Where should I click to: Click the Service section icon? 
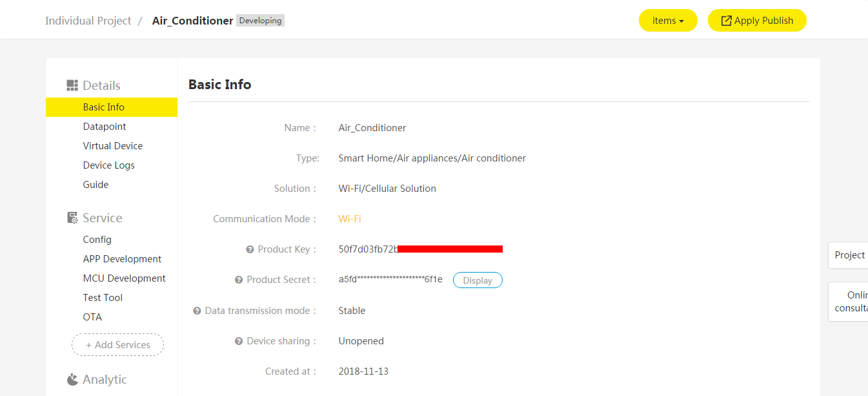(72, 218)
